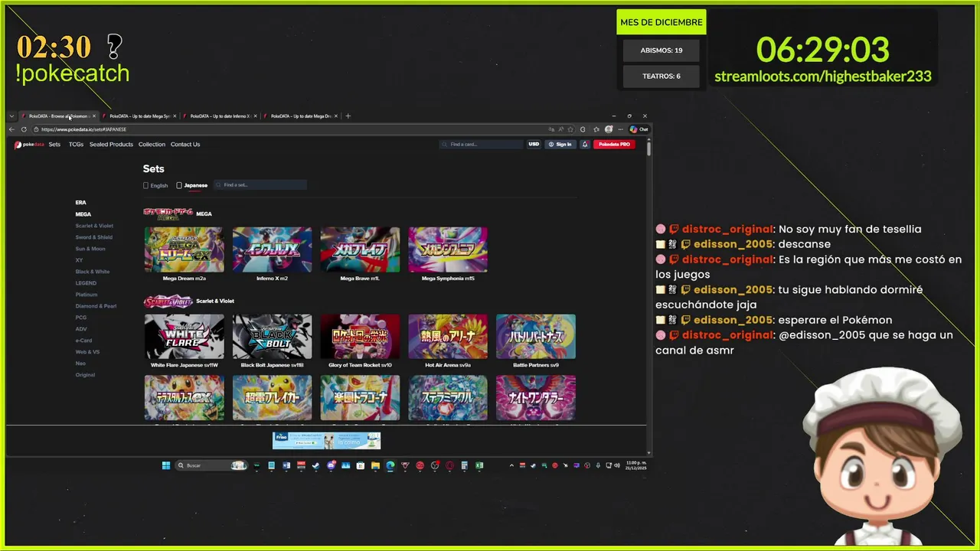Open the Mega Dream m2a set thumbnail
Viewport: 980px width, 551px height.
point(184,249)
